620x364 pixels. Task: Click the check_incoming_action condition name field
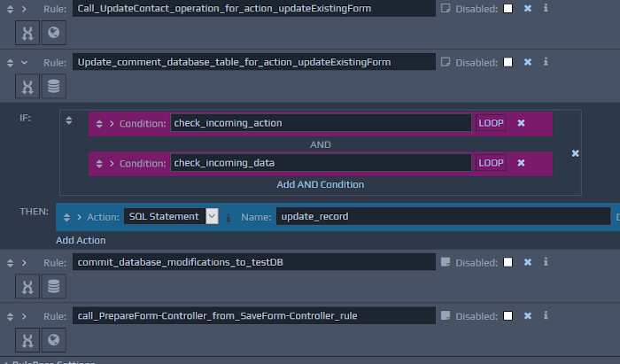point(321,123)
